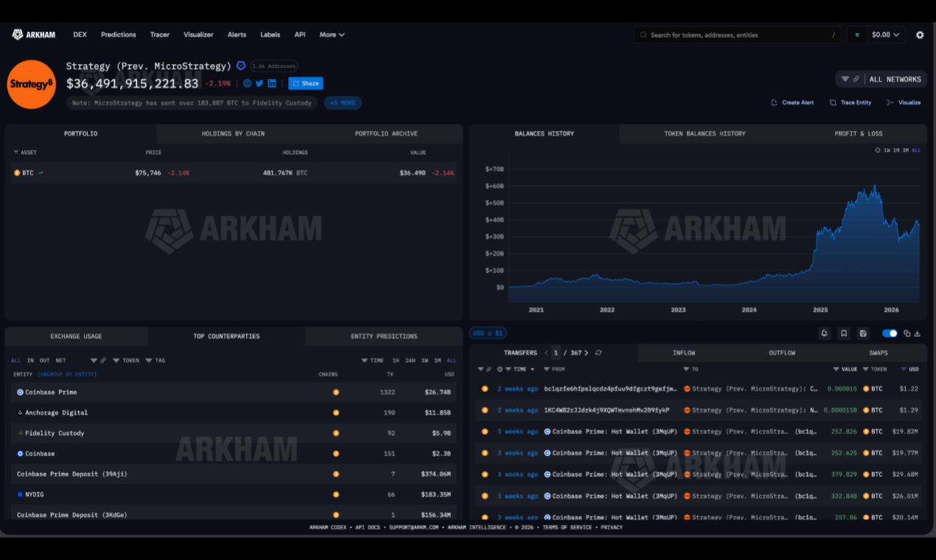The width and height of the screenshot is (936, 560).
Task: Click the BTC trend icon in portfolio row
Action: pos(41,172)
